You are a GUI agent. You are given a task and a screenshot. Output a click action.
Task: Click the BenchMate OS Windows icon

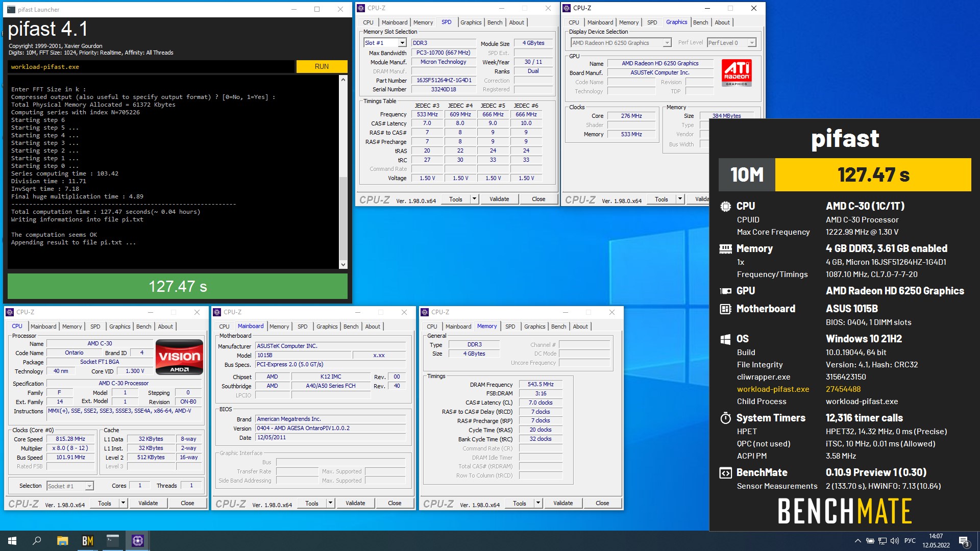[x=725, y=339]
